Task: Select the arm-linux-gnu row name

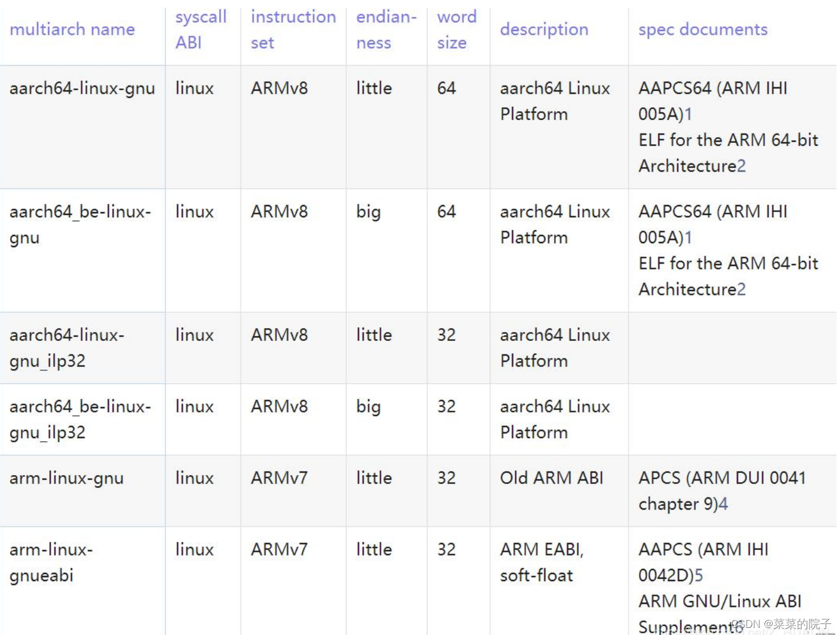Action: (x=65, y=478)
